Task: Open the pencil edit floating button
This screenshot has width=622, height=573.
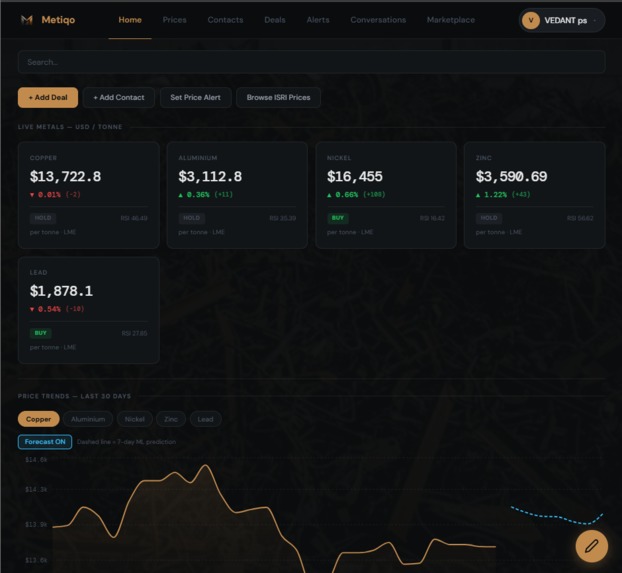Action: coord(591,546)
